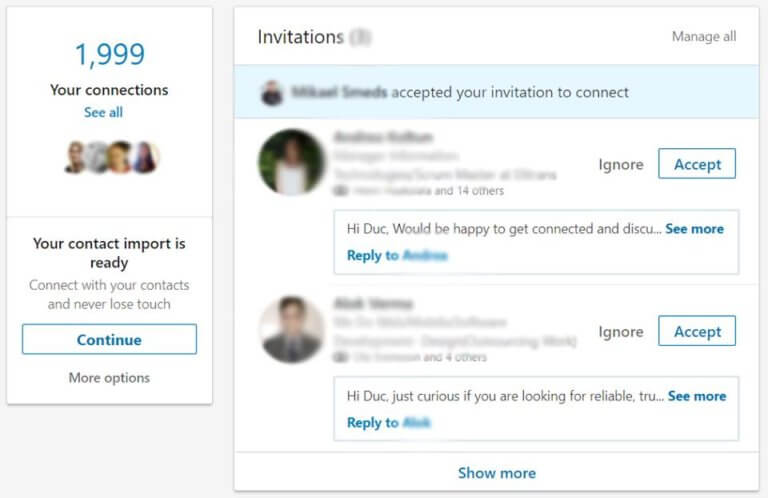The width and height of the screenshot is (768, 498).
Task: Ignore the second invitation
Action: [621, 332]
